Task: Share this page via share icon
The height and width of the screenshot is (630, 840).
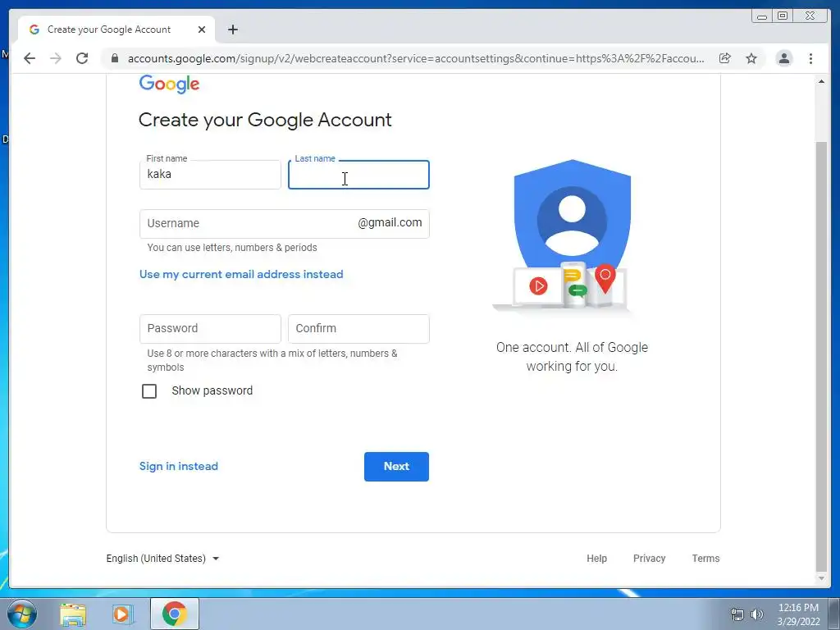Action: tap(724, 58)
